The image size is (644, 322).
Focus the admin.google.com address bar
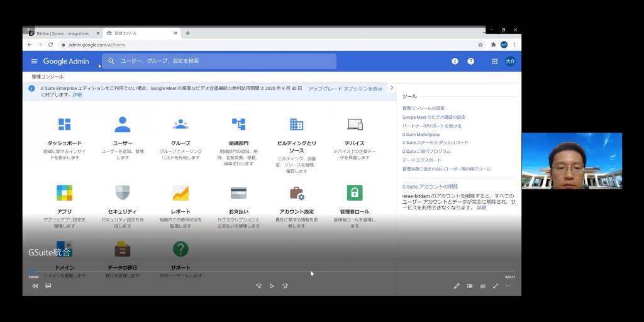271,45
